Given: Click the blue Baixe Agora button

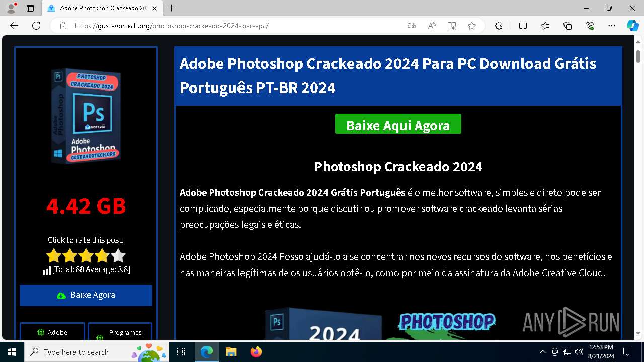Looking at the screenshot, I should pyautogui.click(x=86, y=295).
